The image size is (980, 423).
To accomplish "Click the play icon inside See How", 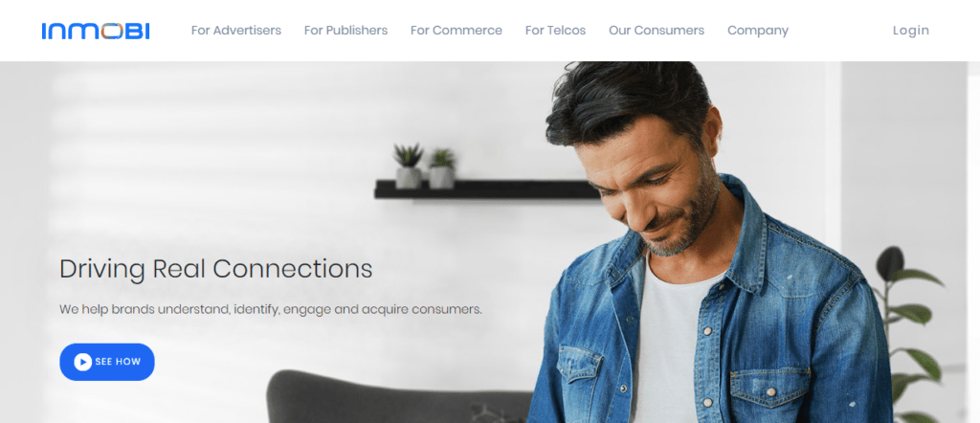I will point(82,362).
